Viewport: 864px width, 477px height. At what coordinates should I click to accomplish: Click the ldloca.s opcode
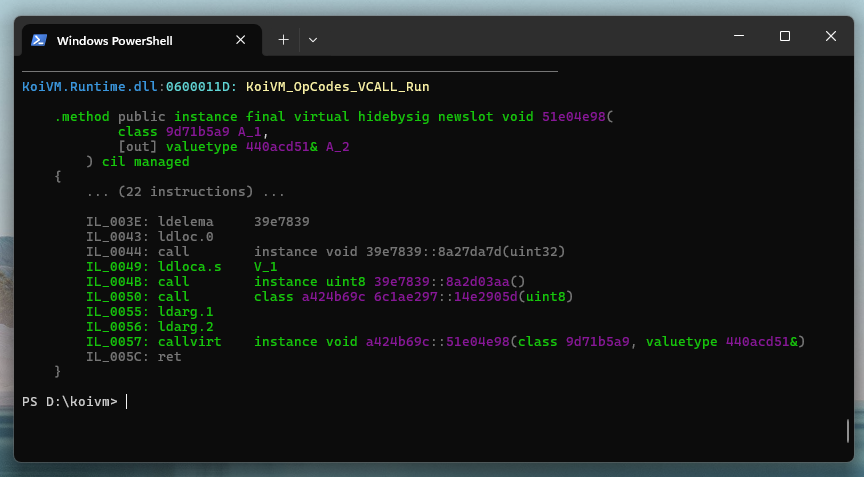pos(190,267)
